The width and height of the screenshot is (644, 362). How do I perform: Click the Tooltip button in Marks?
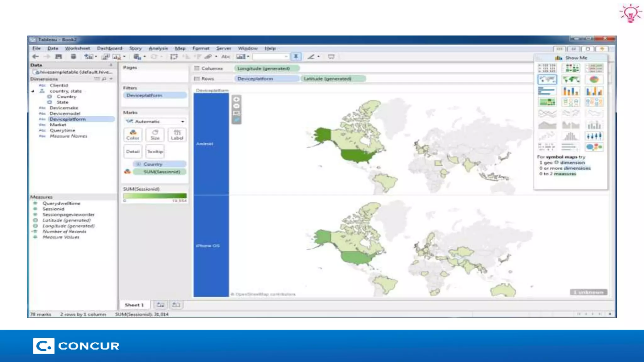click(x=155, y=151)
